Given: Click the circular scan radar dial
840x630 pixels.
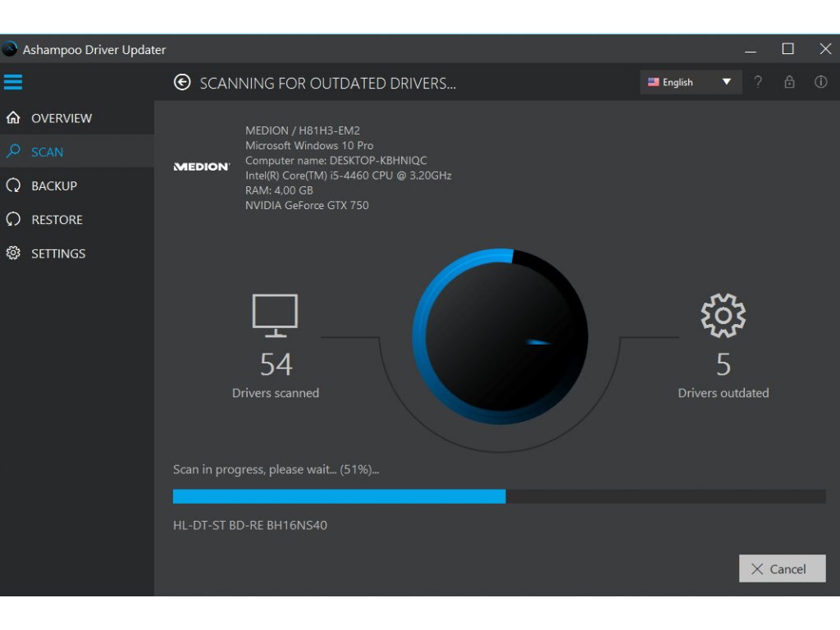Looking at the screenshot, I should (500, 336).
